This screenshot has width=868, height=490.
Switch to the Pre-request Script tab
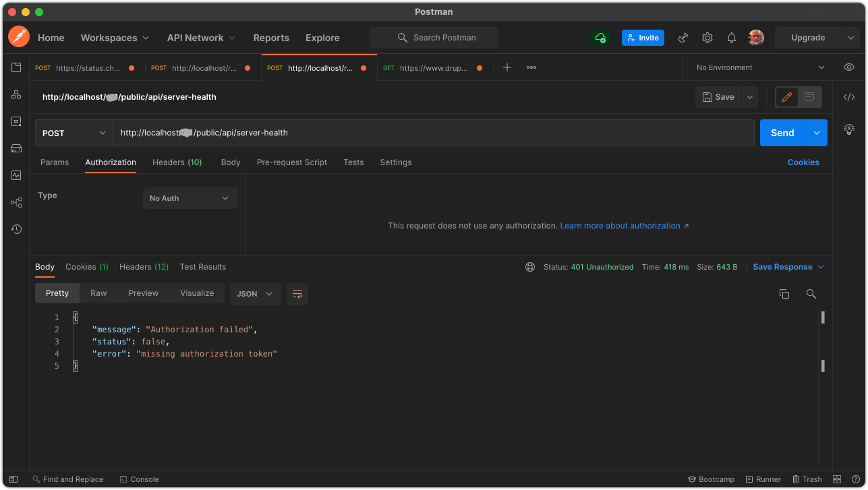291,162
